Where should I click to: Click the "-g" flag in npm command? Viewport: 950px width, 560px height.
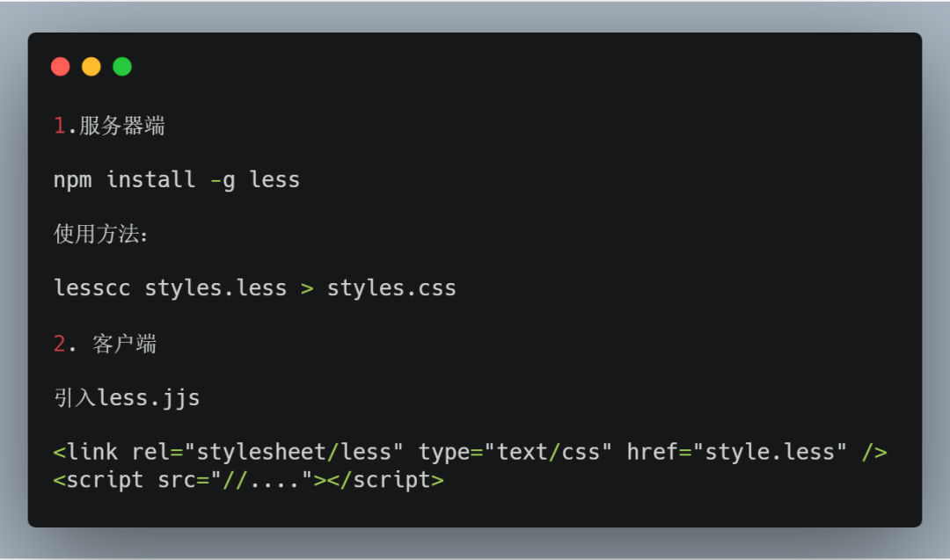click(x=223, y=180)
